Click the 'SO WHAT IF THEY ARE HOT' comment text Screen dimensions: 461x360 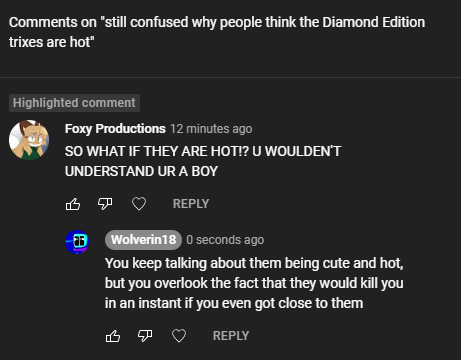[x=203, y=161]
